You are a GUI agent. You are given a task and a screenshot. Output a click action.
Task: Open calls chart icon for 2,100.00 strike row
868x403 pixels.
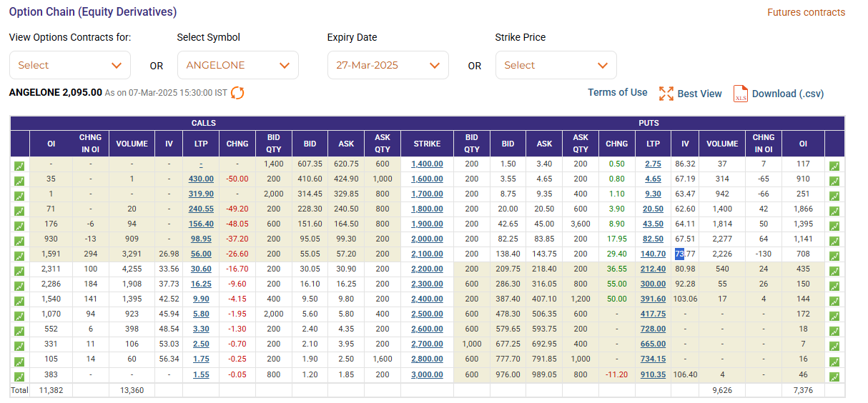coord(19,255)
